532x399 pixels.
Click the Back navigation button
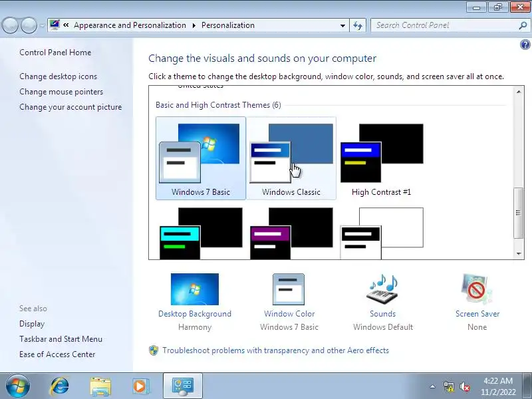10,25
